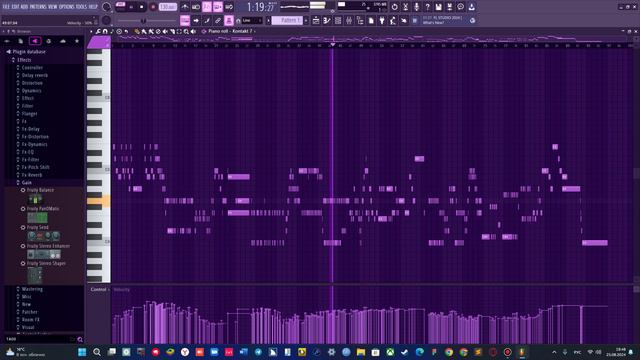The image size is (640, 360).
Task: Click the plugin picker plug icon
Action: [x=382, y=20]
